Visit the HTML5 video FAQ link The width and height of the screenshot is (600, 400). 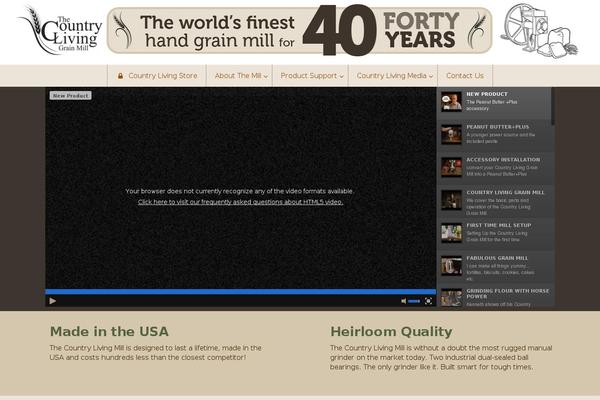tap(240, 202)
